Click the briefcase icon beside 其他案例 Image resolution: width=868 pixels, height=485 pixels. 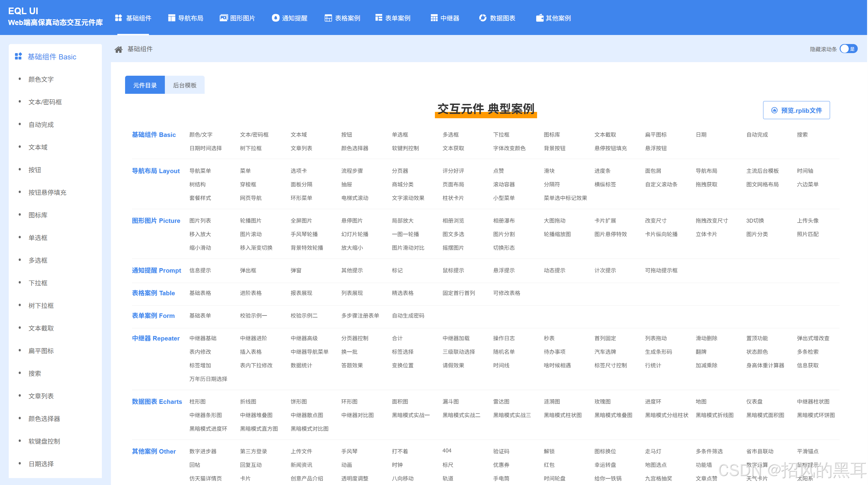pyautogui.click(x=539, y=18)
